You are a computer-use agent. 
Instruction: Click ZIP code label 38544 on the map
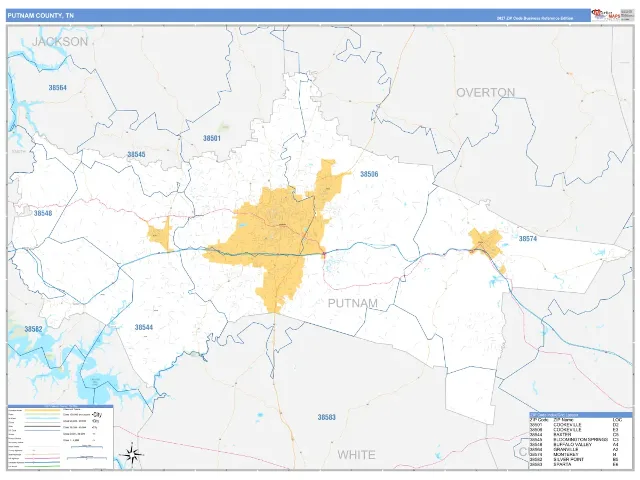pos(144,327)
